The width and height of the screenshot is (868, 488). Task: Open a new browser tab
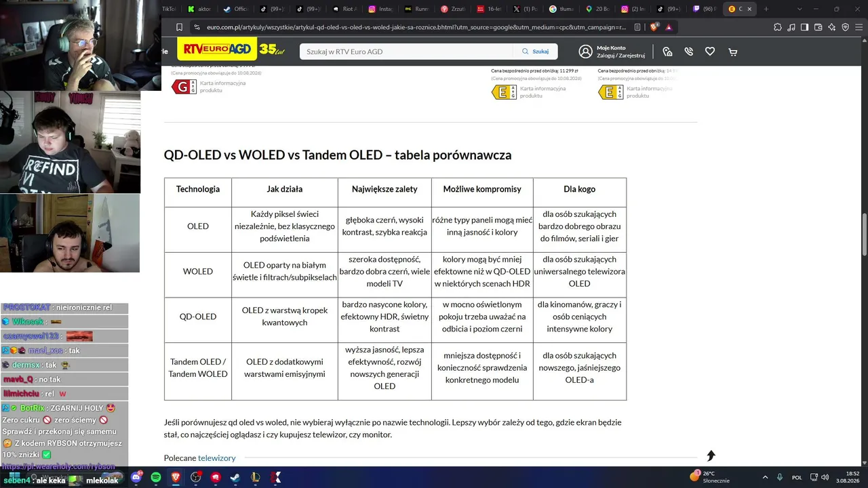click(766, 9)
